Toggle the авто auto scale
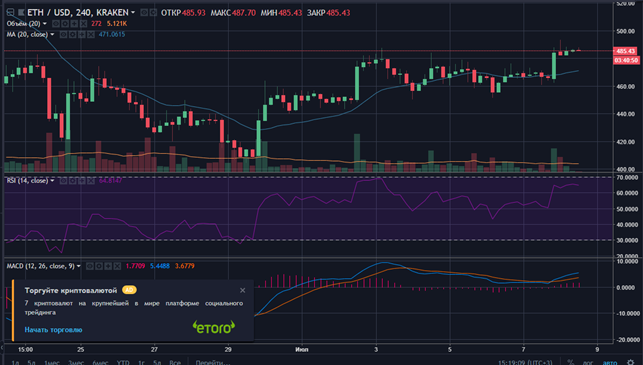 pos(610,363)
